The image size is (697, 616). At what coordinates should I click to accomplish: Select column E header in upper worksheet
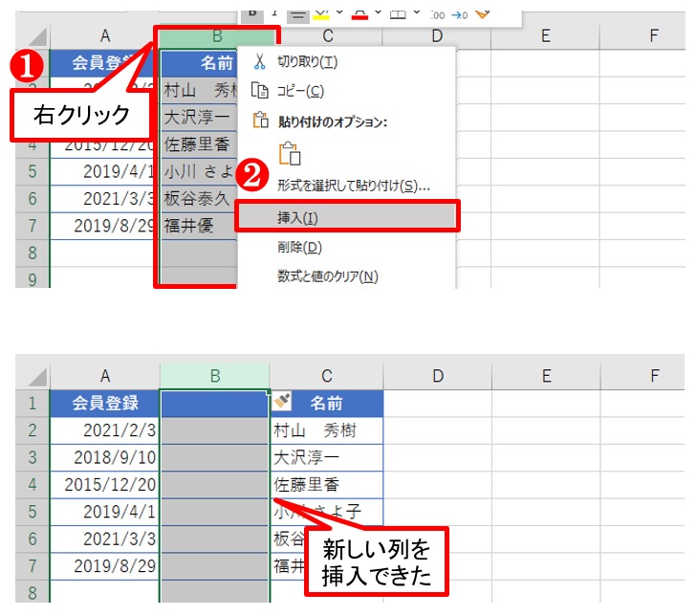pos(545,36)
